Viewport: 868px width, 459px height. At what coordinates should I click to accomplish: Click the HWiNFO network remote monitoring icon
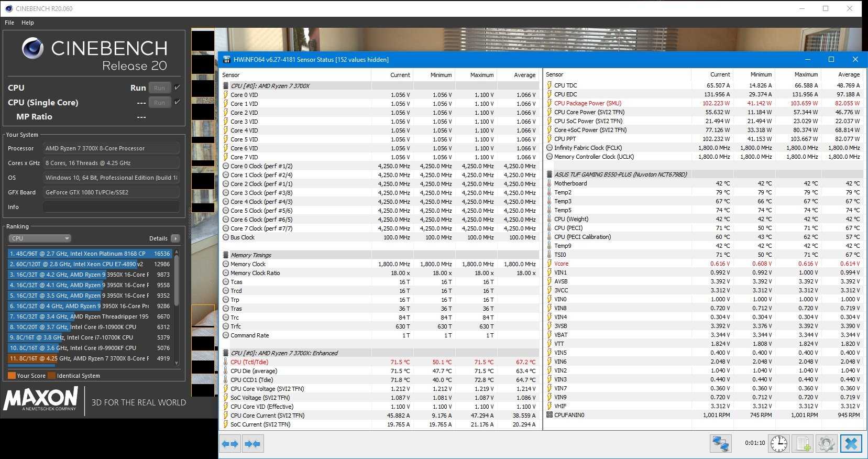point(720,444)
